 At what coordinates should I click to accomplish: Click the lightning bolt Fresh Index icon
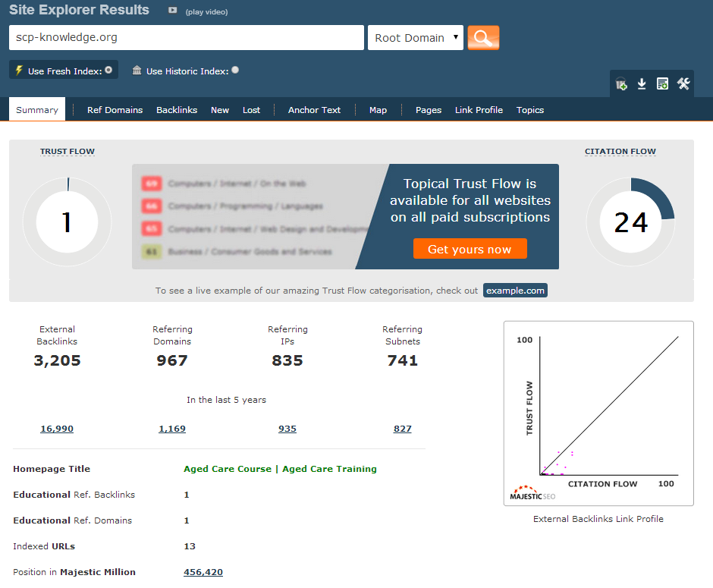pos(19,70)
